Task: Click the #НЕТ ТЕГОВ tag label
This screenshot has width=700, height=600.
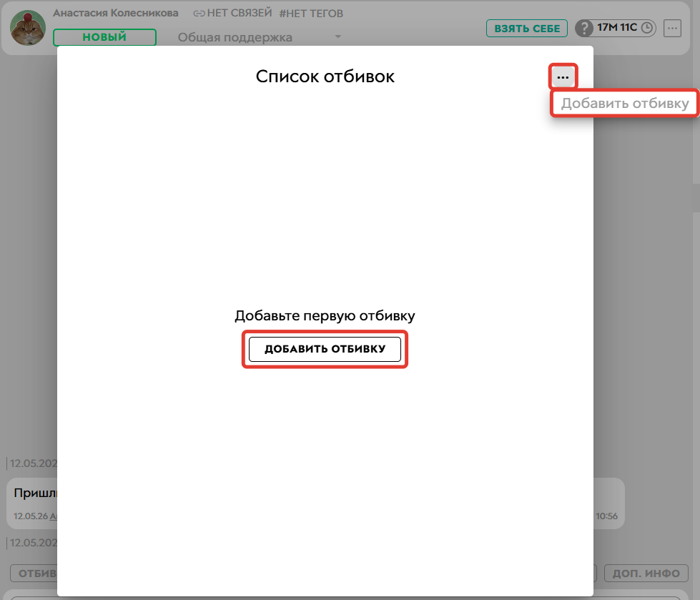Action: (x=311, y=14)
